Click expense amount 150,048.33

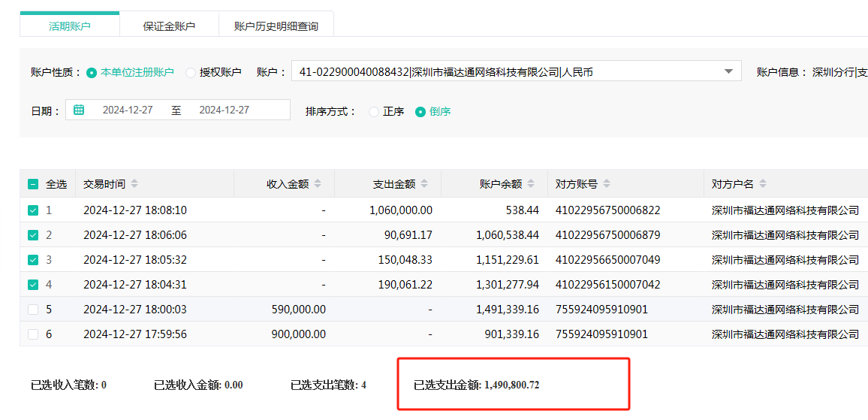(405, 259)
